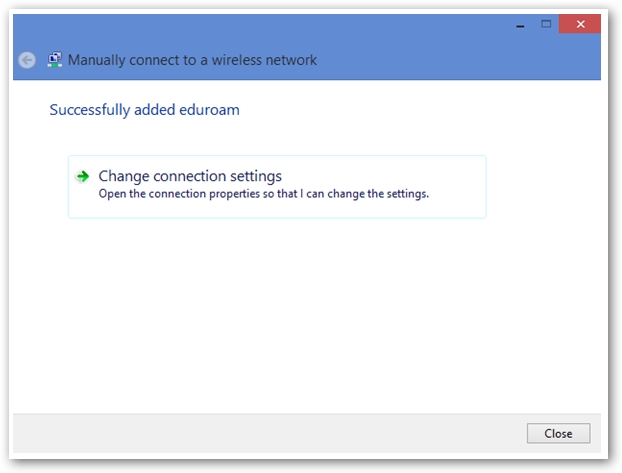This screenshot has width=622, height=473.
Task: Click the "Manually connect to a wireless network" title
Action: click(192, 60)
